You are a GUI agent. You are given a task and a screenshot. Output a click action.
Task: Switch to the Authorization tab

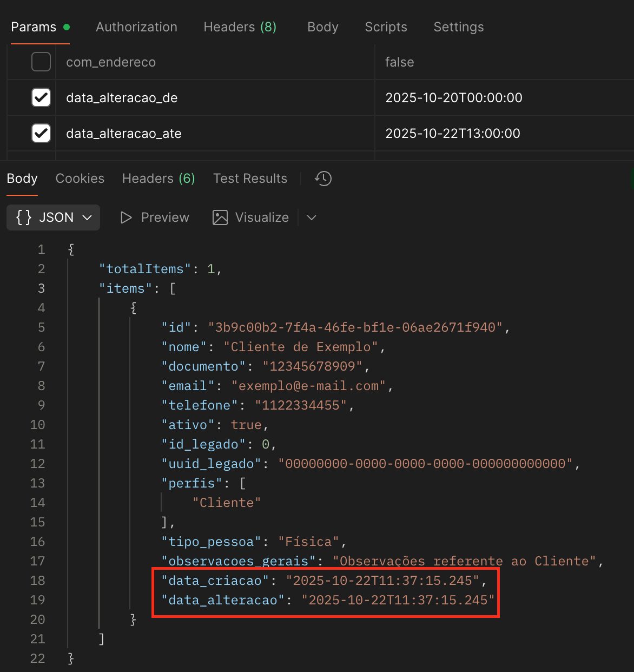[136, 27]
